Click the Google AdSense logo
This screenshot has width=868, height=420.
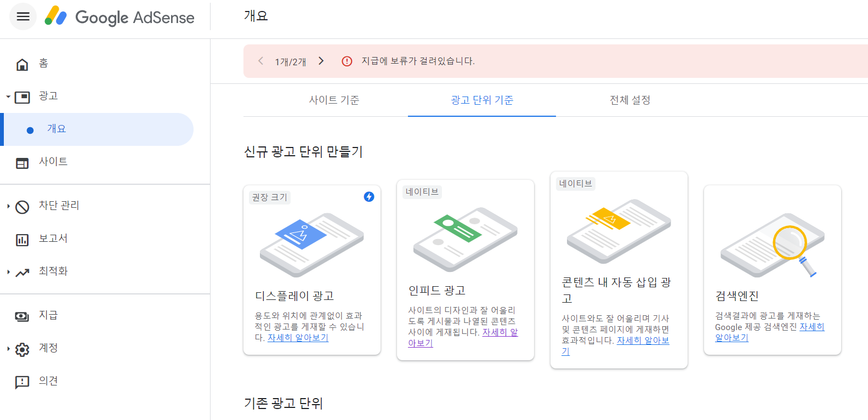pos(120,17)
